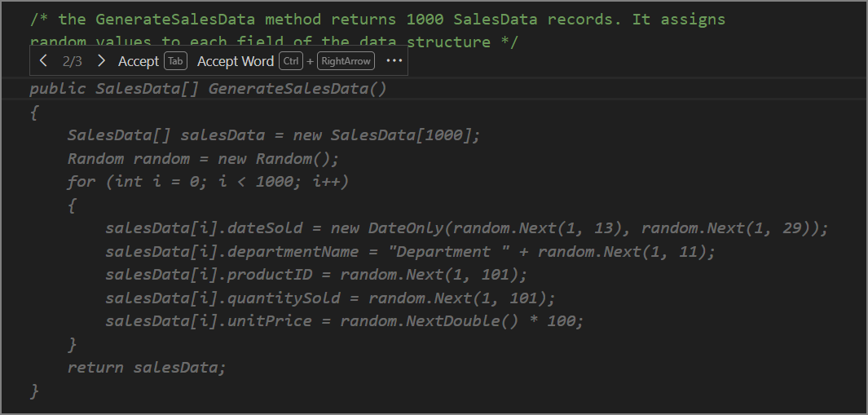Click the RightArrow key hint
This screenshot has height=415, width=868.
tap(346, 61)
